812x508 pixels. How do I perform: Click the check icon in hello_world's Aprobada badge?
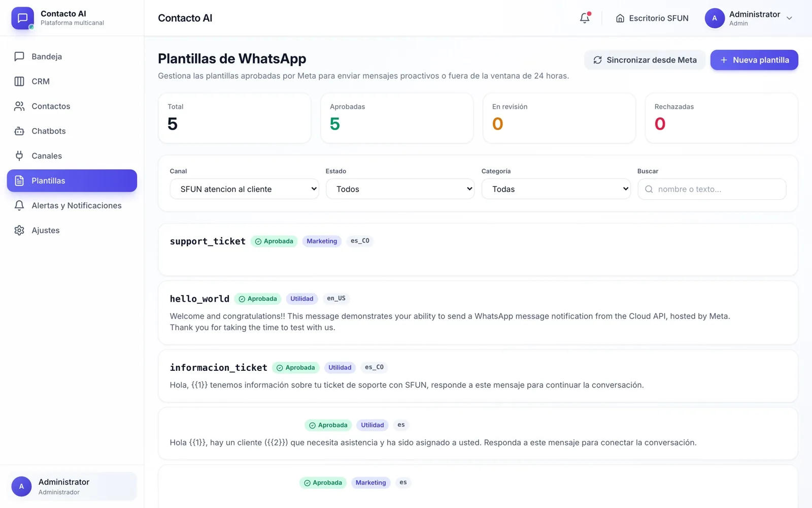coord(242,299)
